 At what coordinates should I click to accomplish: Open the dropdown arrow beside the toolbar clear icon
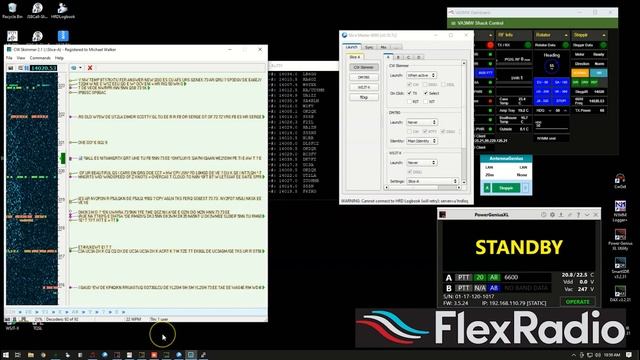(80, 68)
